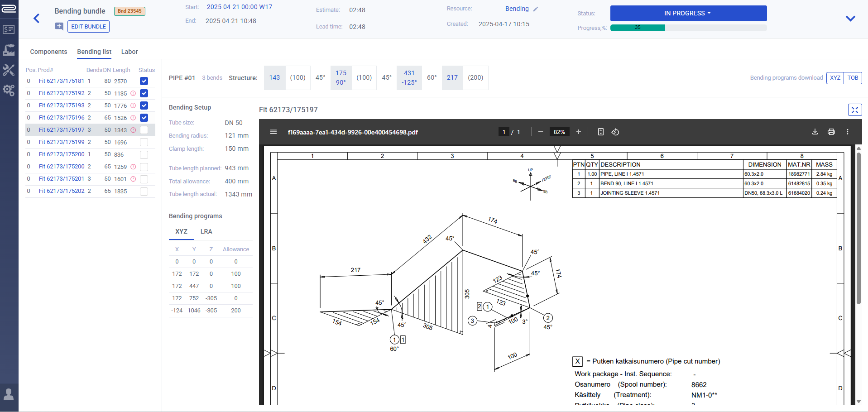Sort by the Length column header
This screenshot has width=868, height=412.
pyautogui.click(x=121, y=70)
